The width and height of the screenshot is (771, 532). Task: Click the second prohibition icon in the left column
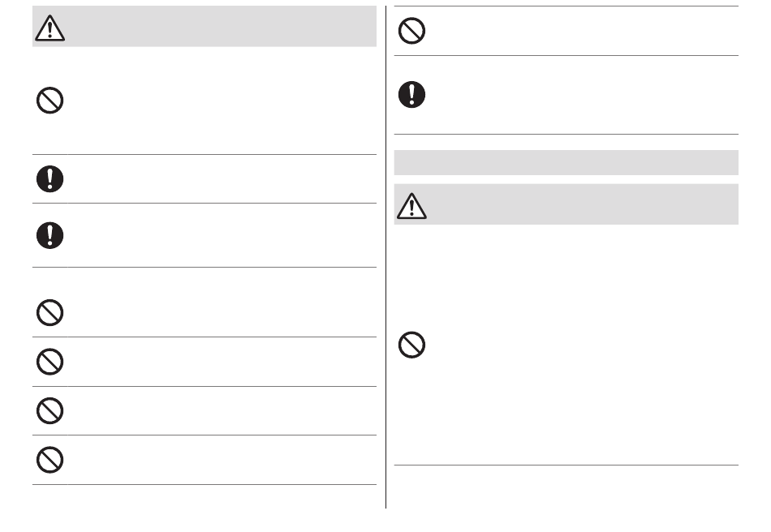click(50, 312)
